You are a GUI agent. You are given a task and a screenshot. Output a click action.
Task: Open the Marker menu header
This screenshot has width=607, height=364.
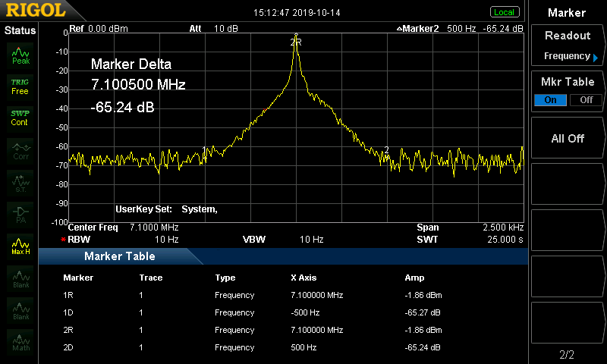(x=567, y=12)
